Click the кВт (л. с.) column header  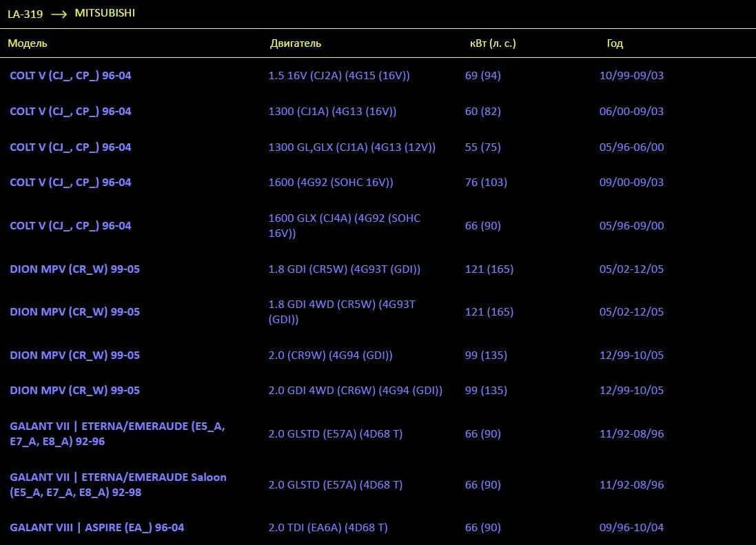click(x=492, y=43)
